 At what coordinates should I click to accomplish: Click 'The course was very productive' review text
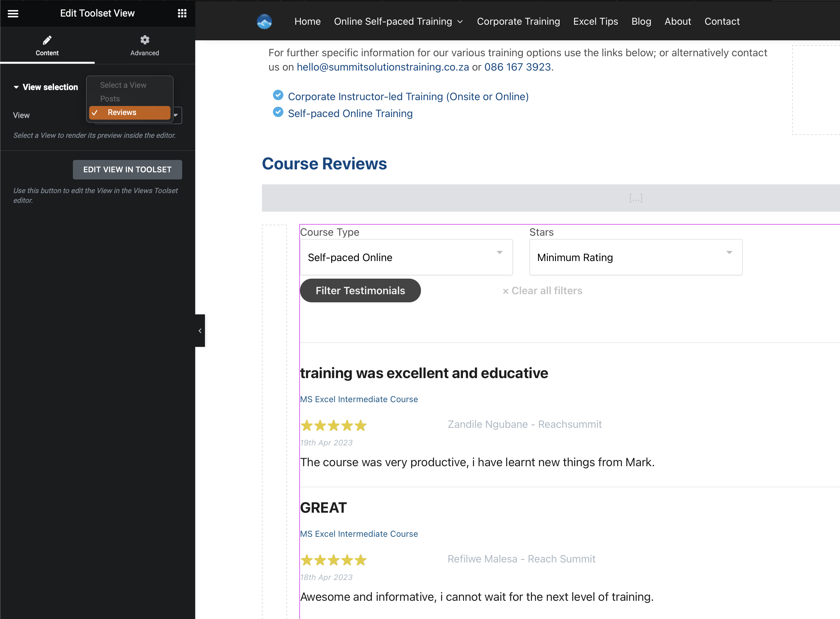pos(477,462)
